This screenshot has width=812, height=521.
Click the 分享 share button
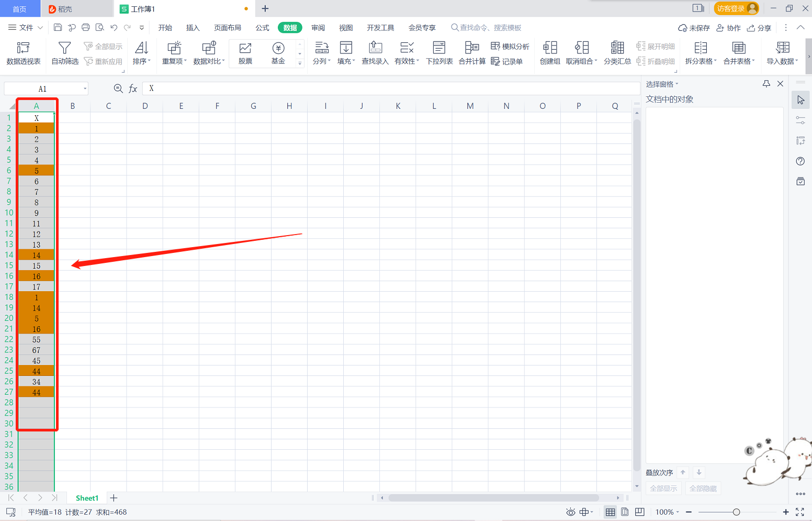coord(759,28)
